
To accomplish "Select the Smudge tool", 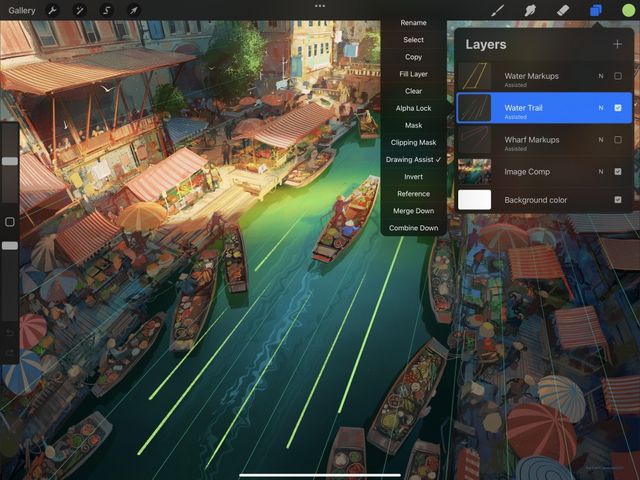I will tap(530, 10).
